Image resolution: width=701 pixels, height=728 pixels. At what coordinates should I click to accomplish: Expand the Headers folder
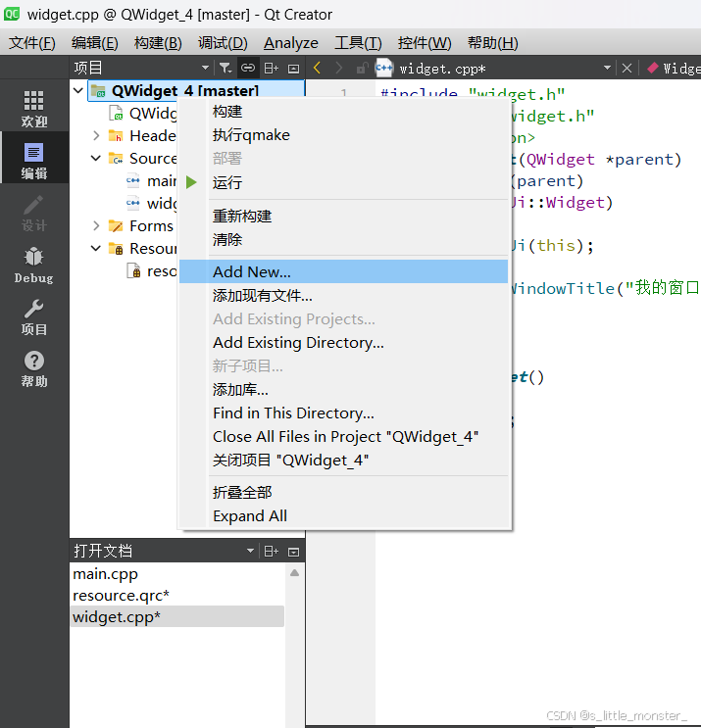click(96, 135)
